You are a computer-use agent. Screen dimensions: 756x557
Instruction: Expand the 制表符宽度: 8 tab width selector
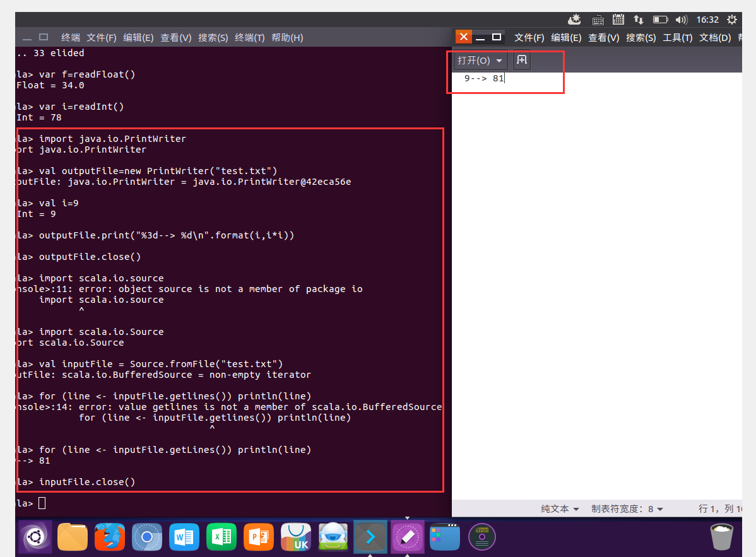click(x=627, y=509)
